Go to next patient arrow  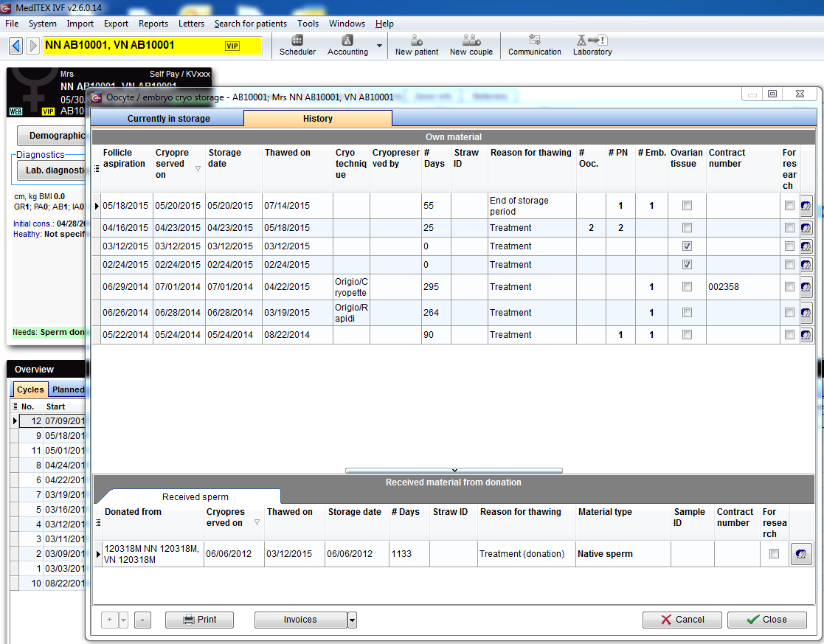[x=32, y=46]
